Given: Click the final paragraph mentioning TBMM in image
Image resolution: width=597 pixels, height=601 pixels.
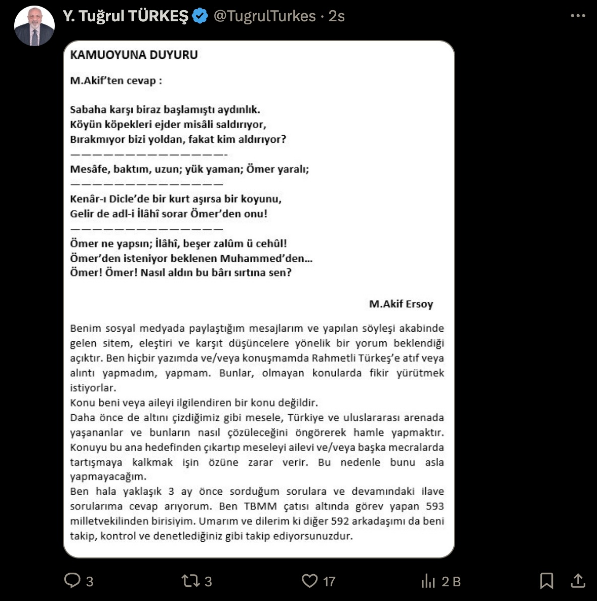Looking at the screenshot, I should [257, 514].
